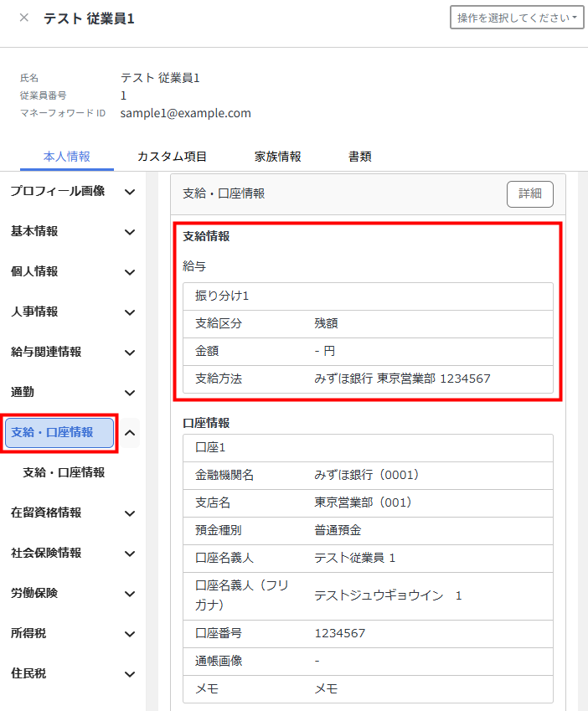Expand the 個人情報 section chevron
Image resolution: width=588 pixels, height=711 pixels.
click(x=130, y=272)
